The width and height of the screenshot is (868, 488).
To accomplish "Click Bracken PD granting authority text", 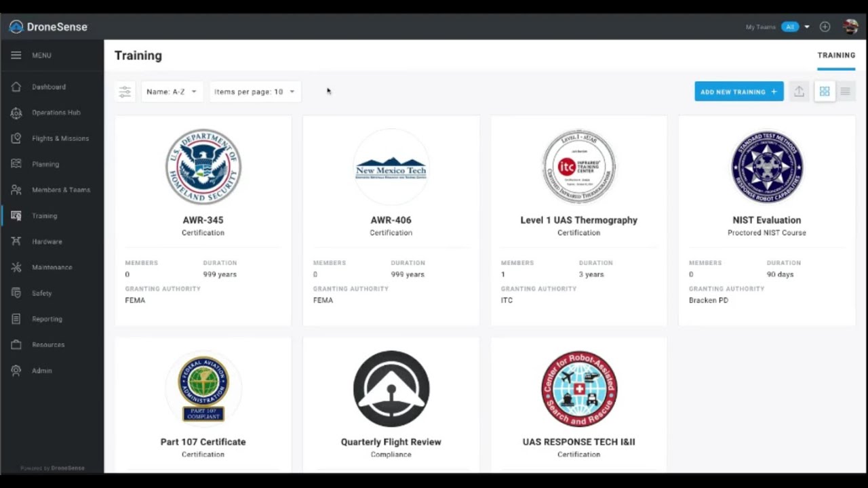I will tap(708, 300).
